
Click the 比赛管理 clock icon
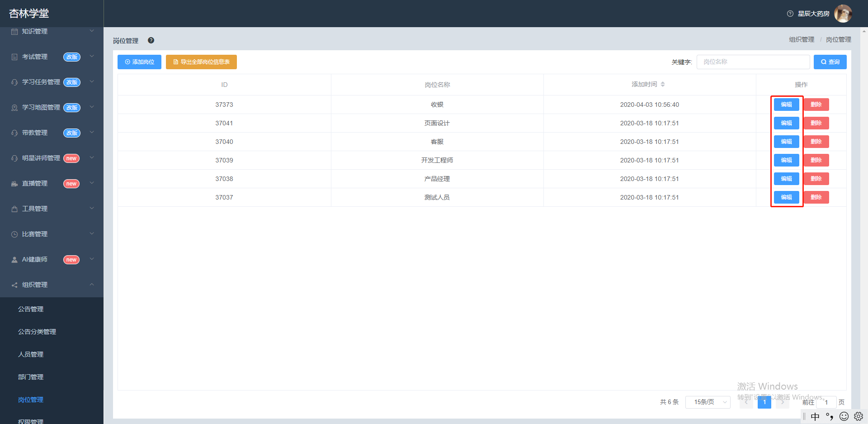14,234
